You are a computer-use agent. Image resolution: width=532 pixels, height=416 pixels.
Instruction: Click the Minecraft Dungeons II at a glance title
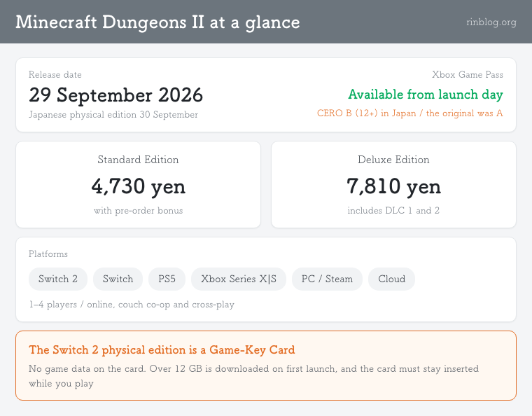(x=157, y=22)
